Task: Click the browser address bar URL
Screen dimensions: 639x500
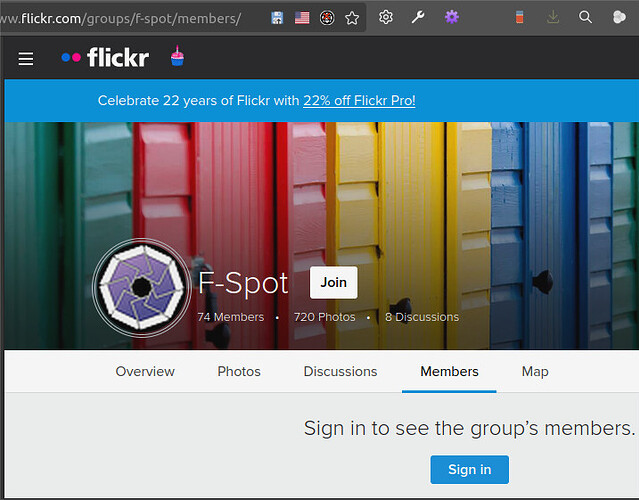Action: (x=121, y=18)
